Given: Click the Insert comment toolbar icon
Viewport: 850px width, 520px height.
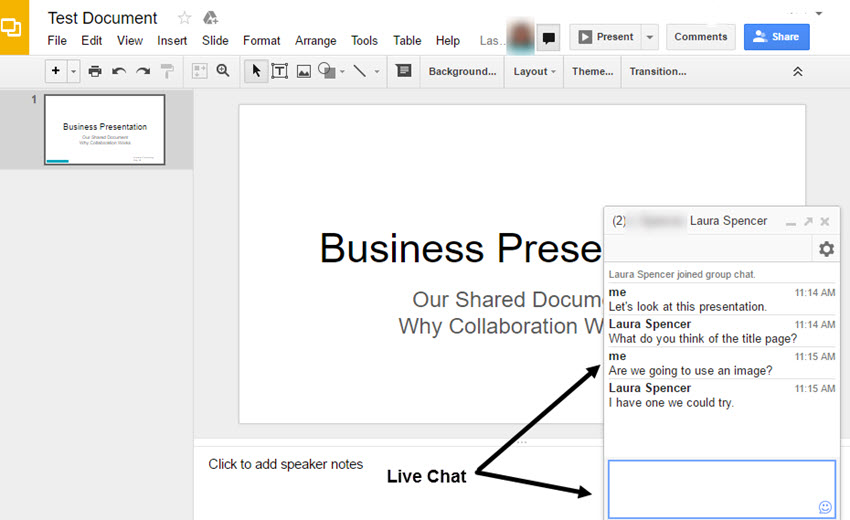Looking at the screenshot, I should (x=403, y=70).
